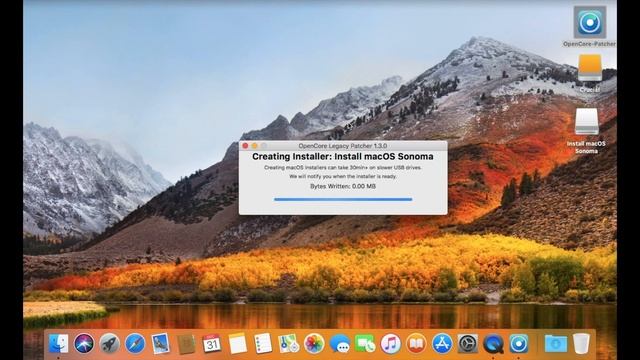
Task: Open Downloads folder in dock
Action: coord(556,343)
